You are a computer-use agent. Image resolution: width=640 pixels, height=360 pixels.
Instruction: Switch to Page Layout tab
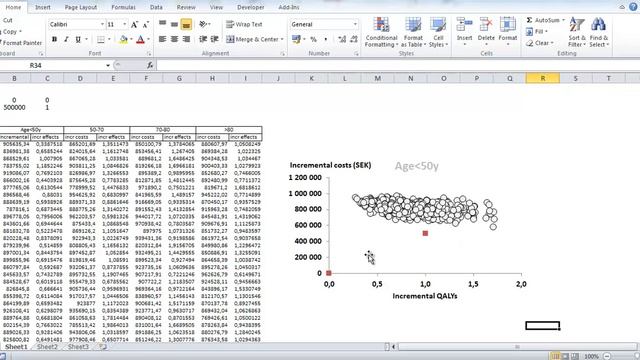click(81, 7)
